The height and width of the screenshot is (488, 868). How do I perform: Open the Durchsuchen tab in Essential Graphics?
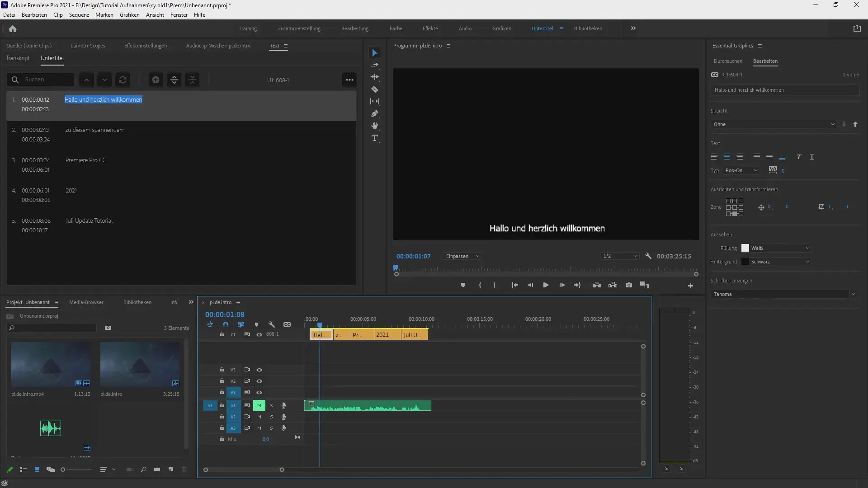pos(728,61)
